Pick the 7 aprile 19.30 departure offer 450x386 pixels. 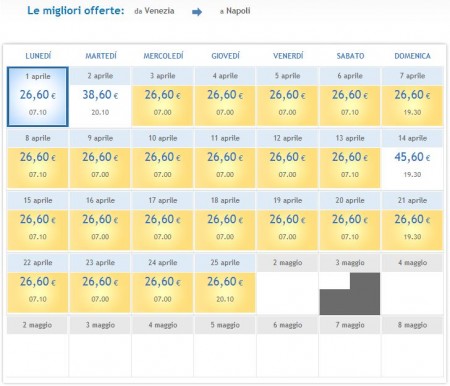(x=412, y=97)
